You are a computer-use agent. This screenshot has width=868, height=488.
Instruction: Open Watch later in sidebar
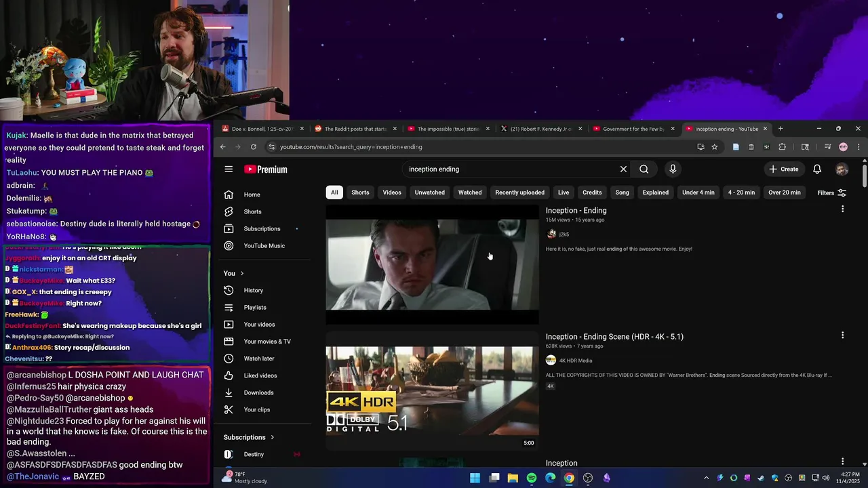tap(263, 359)
